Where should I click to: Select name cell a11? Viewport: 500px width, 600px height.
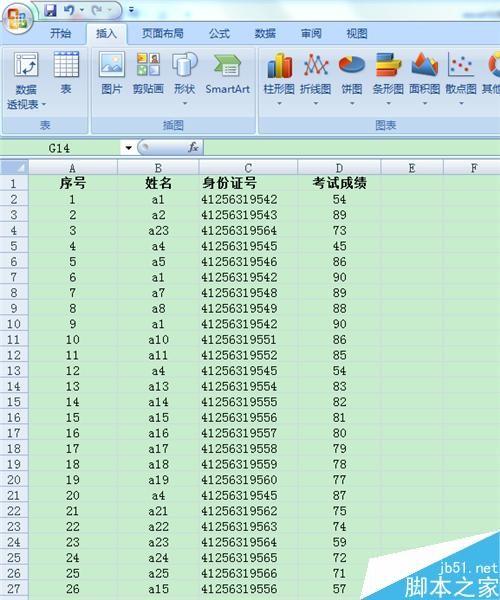point(158,355)
